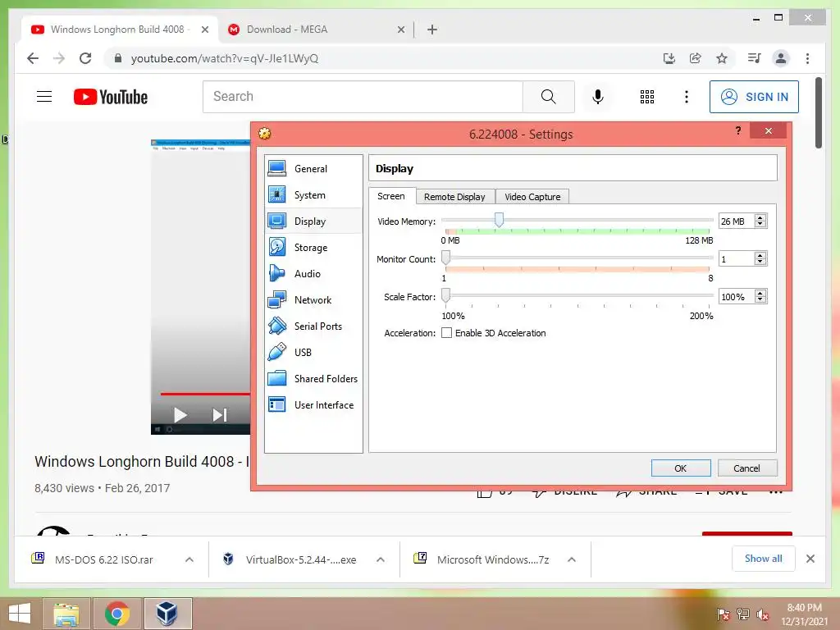
Task: Bookmark this page with star icon
Action: pos(722,58)
